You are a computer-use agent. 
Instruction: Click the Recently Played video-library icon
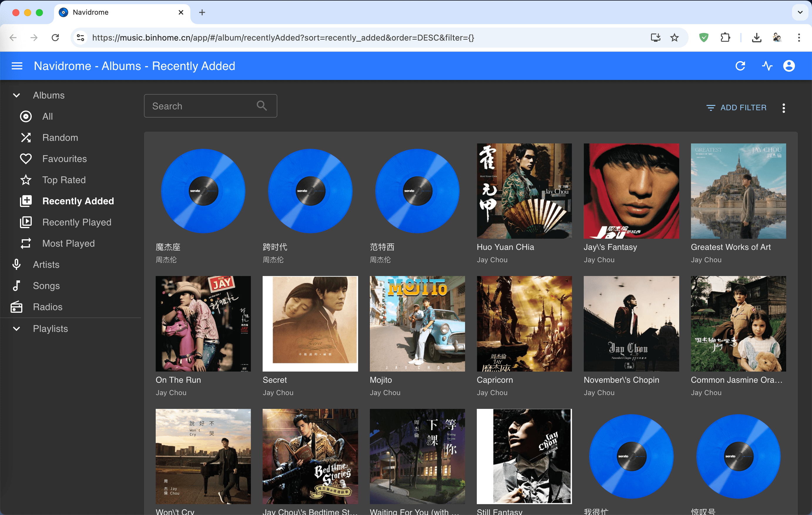point(26,223)
